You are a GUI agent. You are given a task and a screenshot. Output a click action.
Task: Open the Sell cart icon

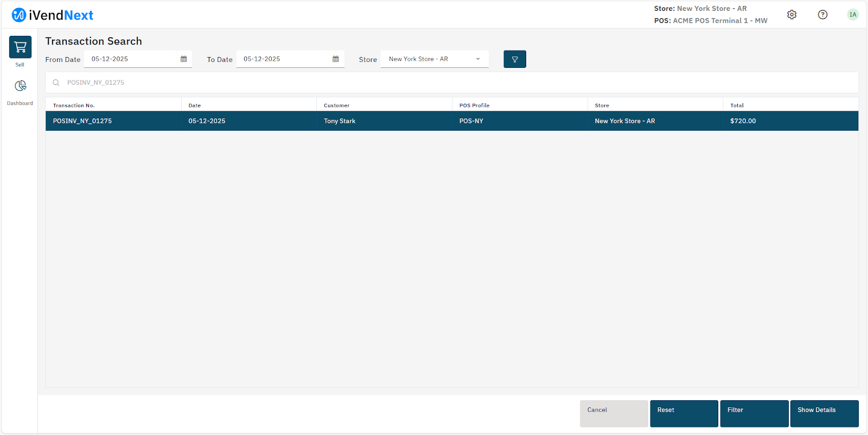tap(20, 47)
